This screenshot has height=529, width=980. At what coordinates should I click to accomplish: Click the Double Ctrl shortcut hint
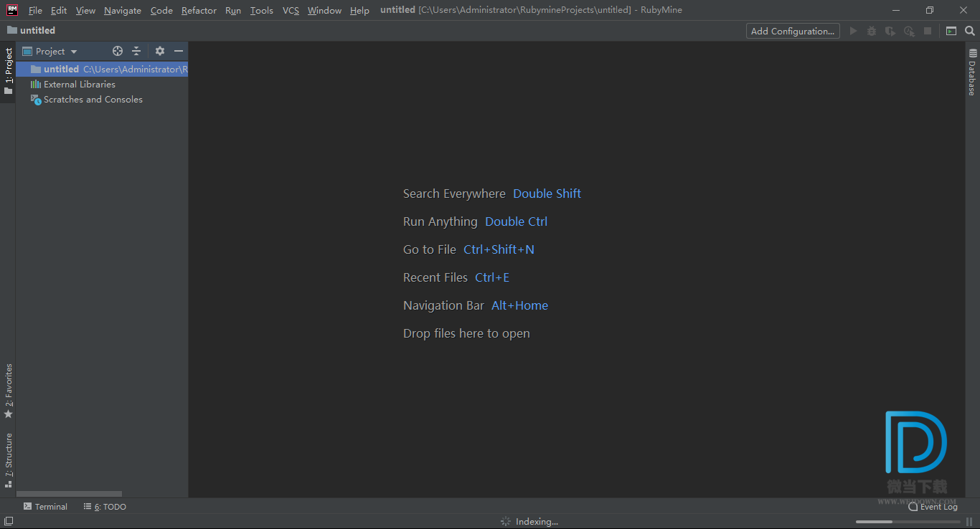pos(516,221)
